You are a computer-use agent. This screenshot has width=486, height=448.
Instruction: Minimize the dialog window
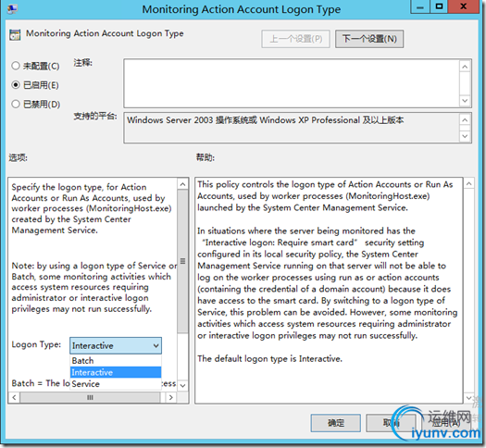coord(420,6)
